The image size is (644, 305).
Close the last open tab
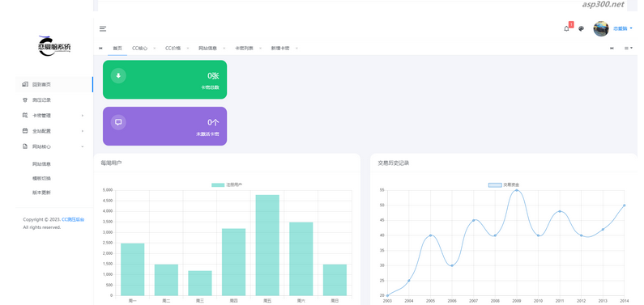coord(296,49)
